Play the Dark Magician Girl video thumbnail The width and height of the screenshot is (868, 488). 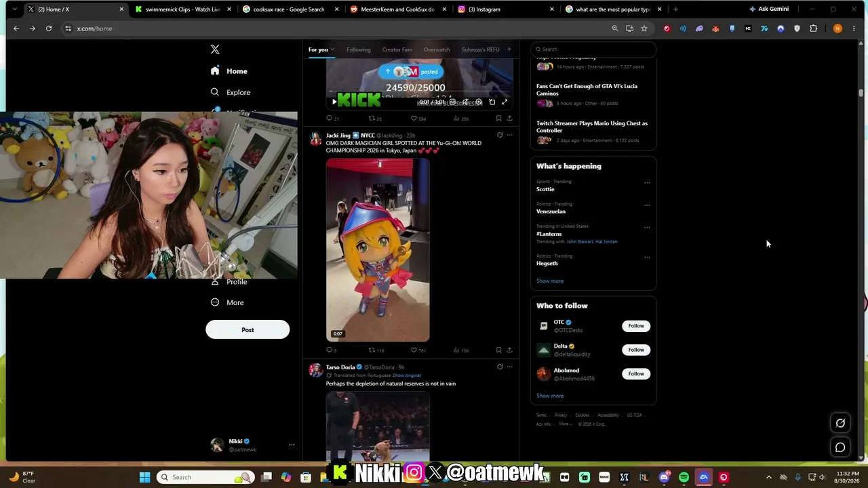coord(378,250)
